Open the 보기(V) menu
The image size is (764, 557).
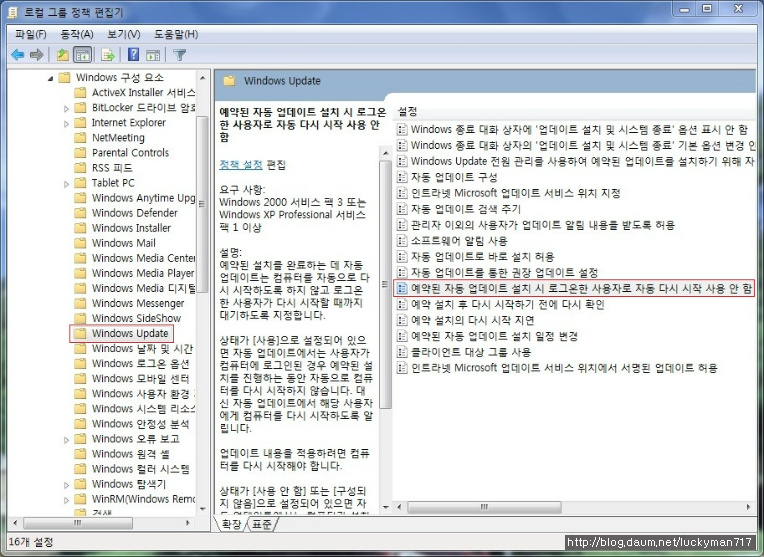pos(124,34)
